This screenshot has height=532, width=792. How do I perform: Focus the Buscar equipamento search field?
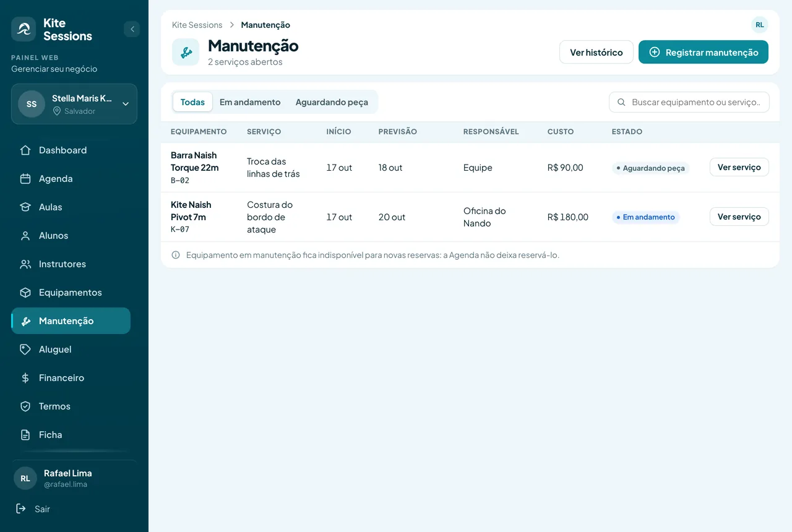pos(689,102)
